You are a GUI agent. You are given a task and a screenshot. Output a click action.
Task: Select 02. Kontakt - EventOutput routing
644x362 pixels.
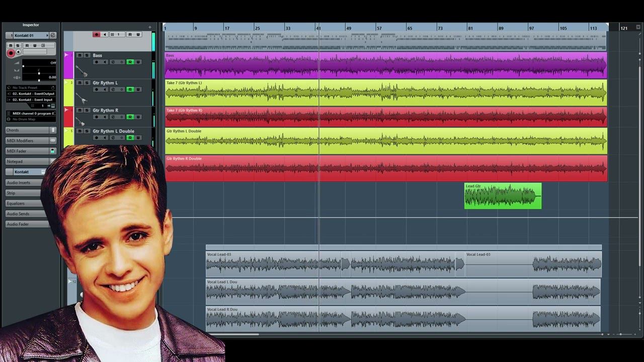pyautogui.click(x=31, y=94)
